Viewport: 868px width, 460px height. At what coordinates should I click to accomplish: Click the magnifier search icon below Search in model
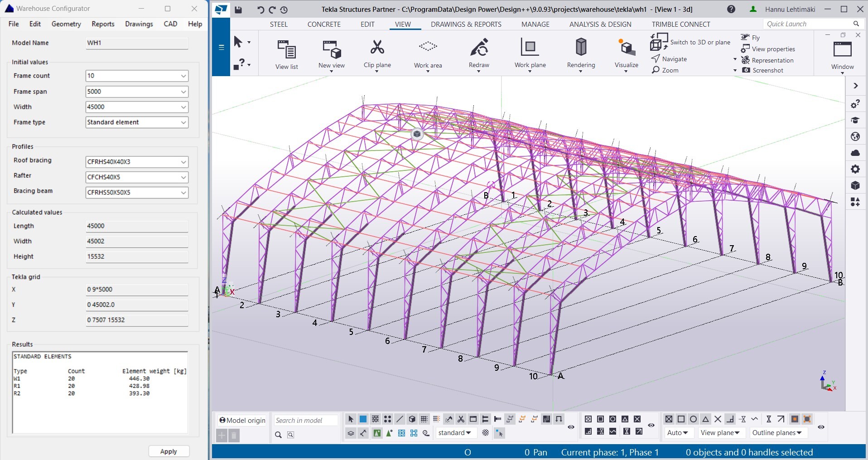tap(278, 435)
